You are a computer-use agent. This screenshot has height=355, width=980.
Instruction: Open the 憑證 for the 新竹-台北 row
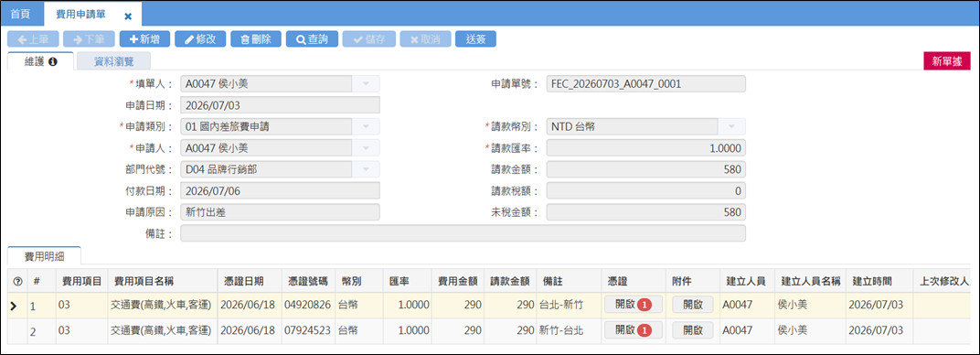tap(634, 329)
